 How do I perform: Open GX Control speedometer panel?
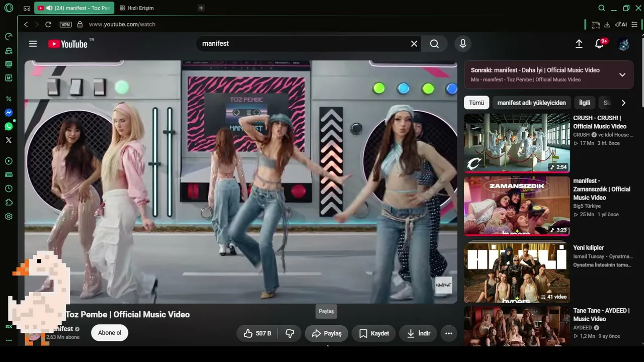coord(9,37)
